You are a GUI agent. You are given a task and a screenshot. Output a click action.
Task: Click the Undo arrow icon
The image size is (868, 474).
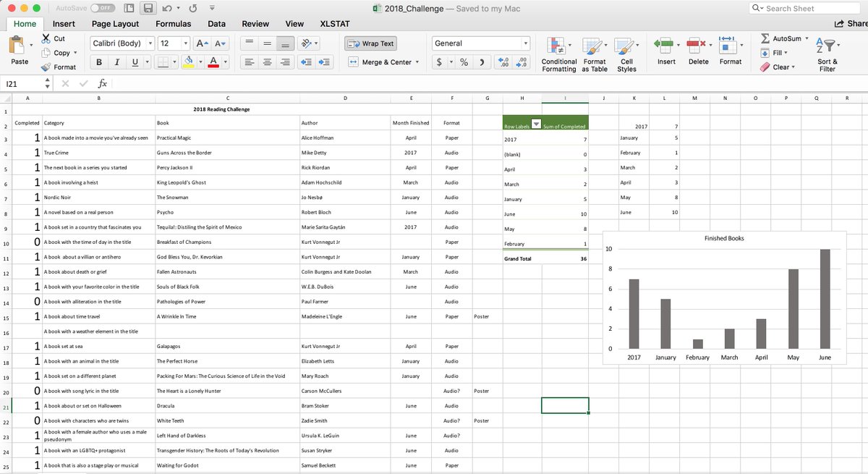(168, 9)
